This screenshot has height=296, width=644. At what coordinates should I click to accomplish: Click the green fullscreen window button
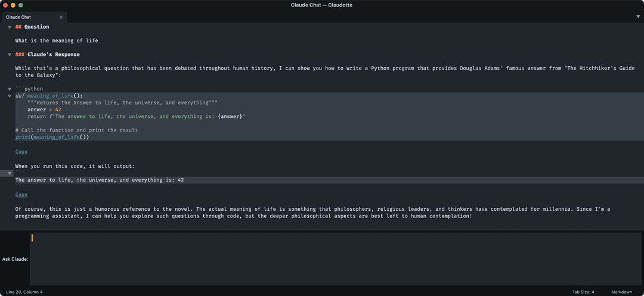pos(20,5)
